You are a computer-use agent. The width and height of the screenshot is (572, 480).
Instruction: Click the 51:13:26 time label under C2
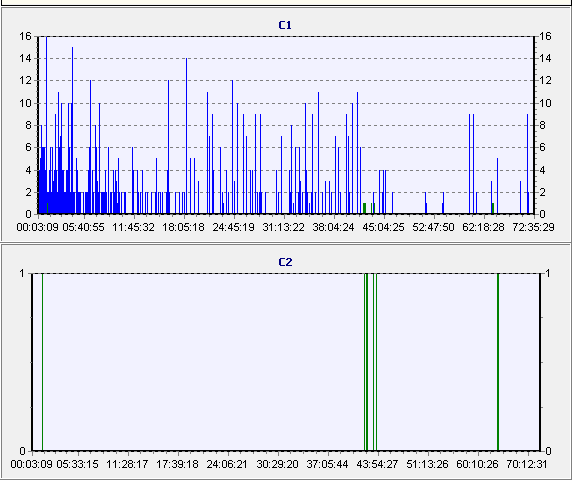(427, 464)
